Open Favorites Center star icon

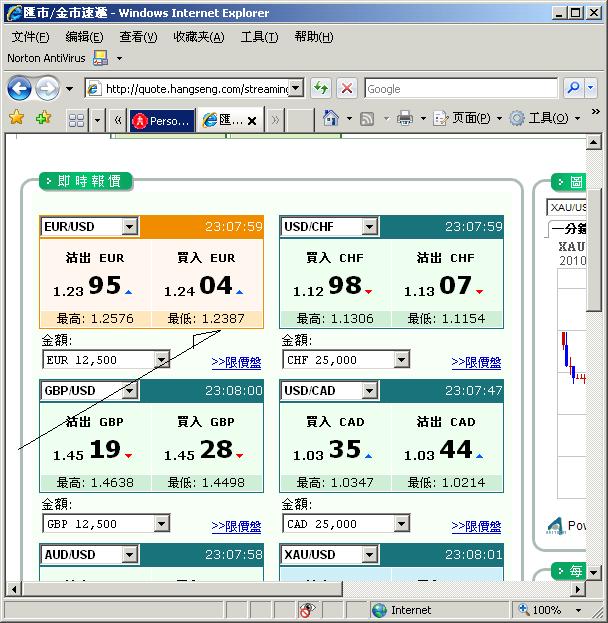coord(17,119)
